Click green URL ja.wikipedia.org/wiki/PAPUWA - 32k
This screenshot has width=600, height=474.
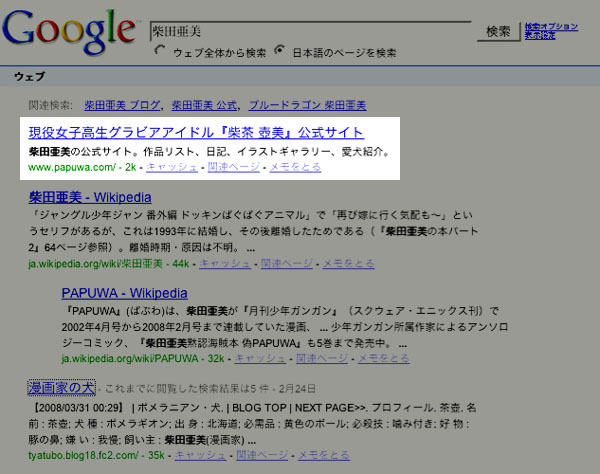pos(143,358)
